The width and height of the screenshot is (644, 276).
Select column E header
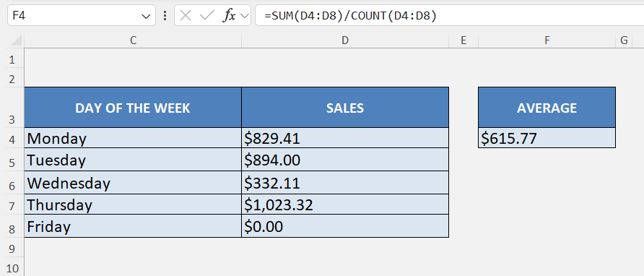(x=464, y=40)
